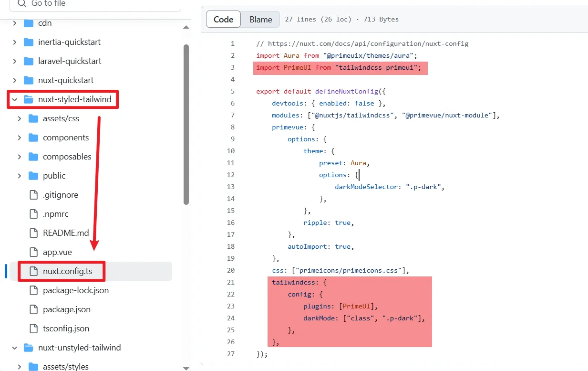Open app.vue in the file tree
The image size is (588, 371).
pyautogui.click(x=57, y=252)
